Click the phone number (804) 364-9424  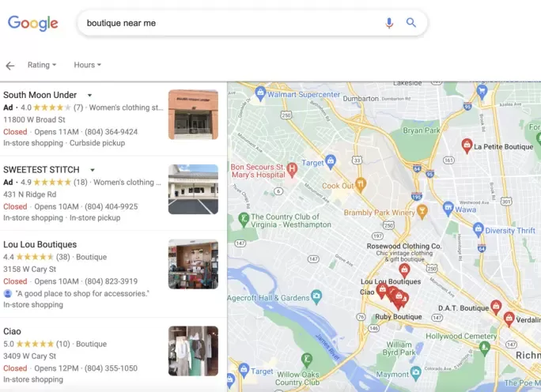tap(111, 132)
